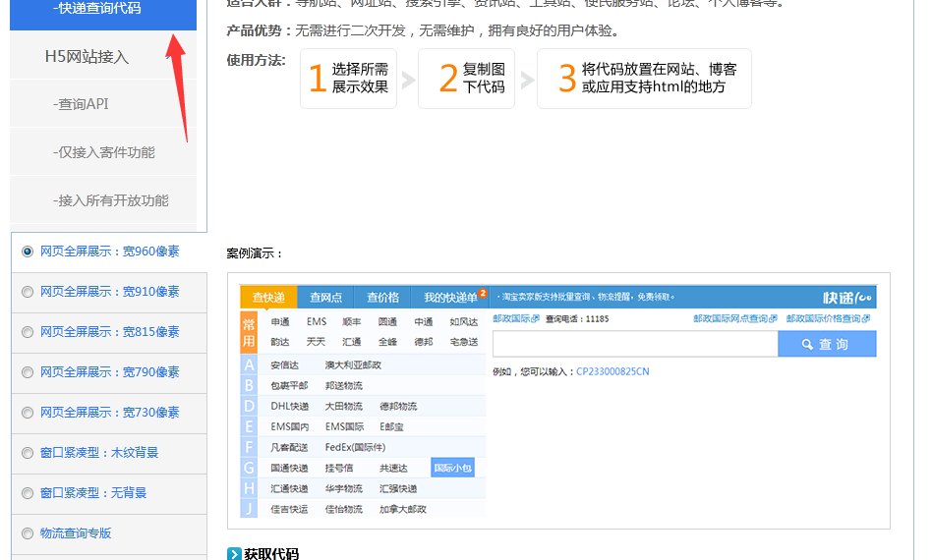Choose 网页全屏展示:宽815像素 radio option
932x560 pixels.
pyautogui.click(x=28, y=332)
